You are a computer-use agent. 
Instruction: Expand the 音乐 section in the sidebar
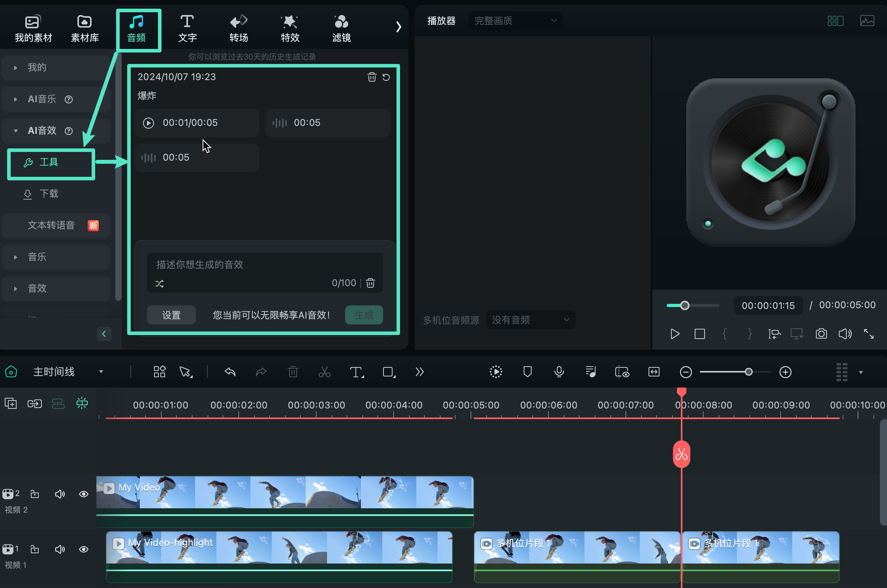pyautogui.click(x=37, y=257)
